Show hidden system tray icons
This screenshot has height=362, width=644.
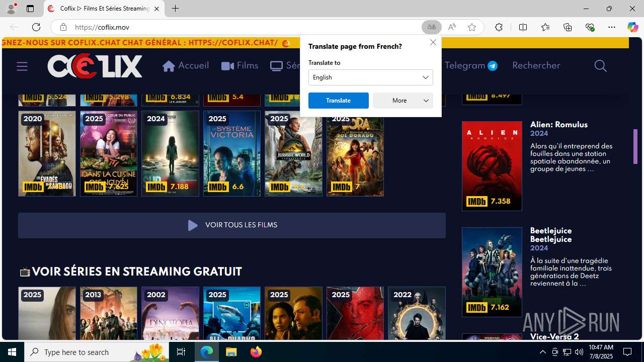(x=542, y=352)
